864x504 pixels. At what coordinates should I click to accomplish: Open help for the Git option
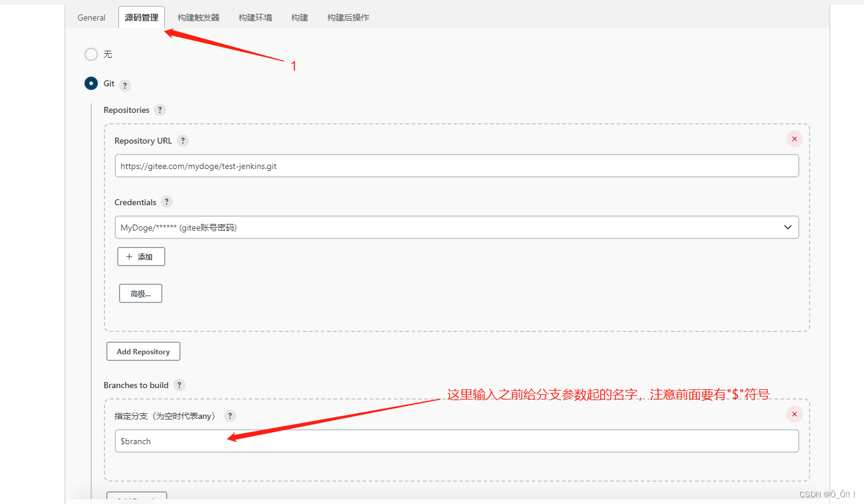125,86
